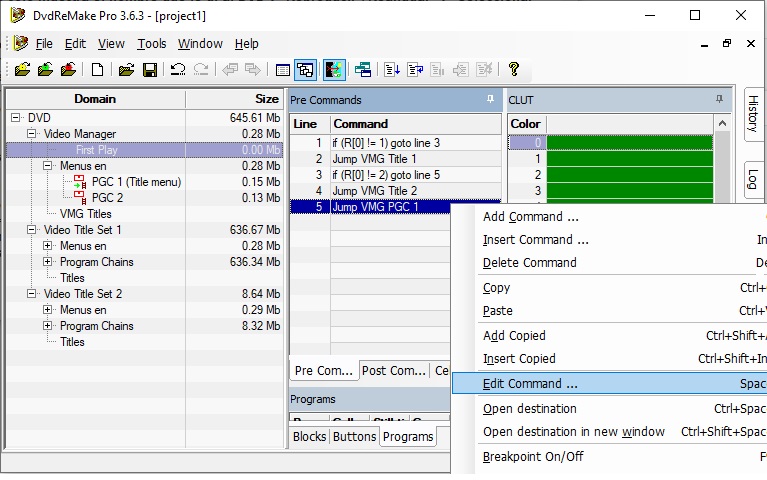Expand Program Chains under Video Title Set 2
Screen dimensions: 767x480
47,326
